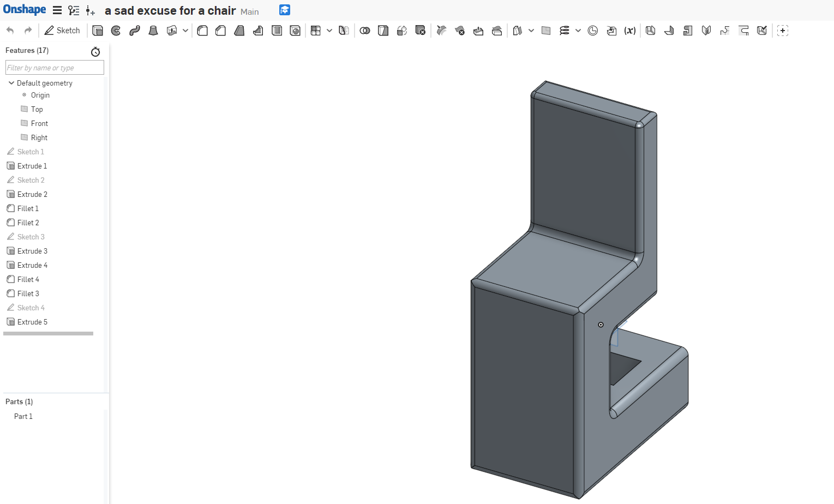
Task: Click the Shell tool icon
Action: point(277,31)
